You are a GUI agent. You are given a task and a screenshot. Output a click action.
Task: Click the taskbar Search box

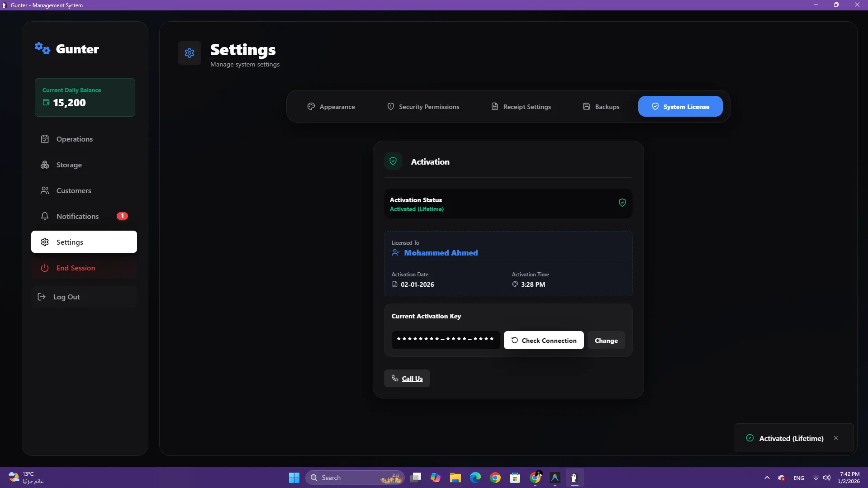point(355,478)
